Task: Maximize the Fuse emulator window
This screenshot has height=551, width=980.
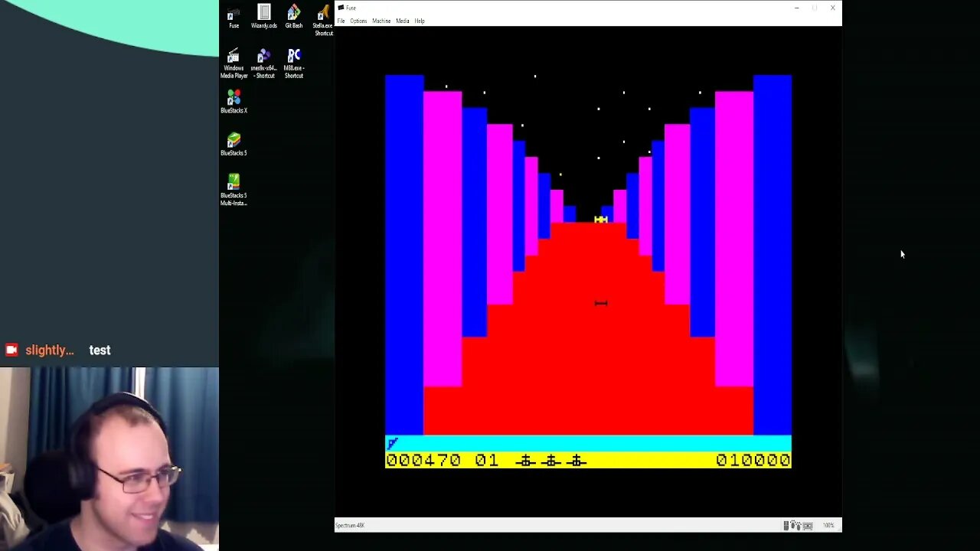Action: pyautogui.click(x=815, y=8)
